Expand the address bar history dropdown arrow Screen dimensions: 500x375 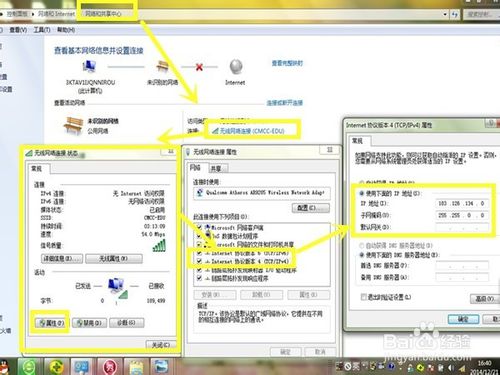coord(445,14)
